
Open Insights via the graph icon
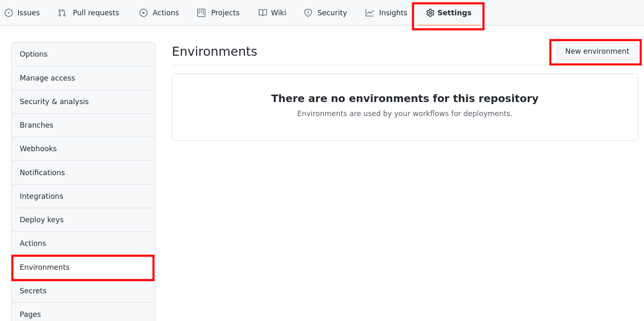point(369,12)
